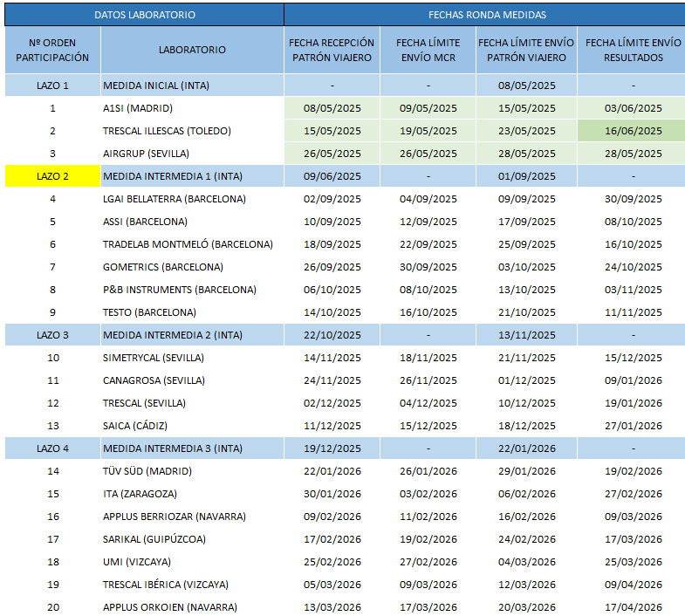Click LAZO 1 shipping date 08/05/2025

[x=526, y=86]
